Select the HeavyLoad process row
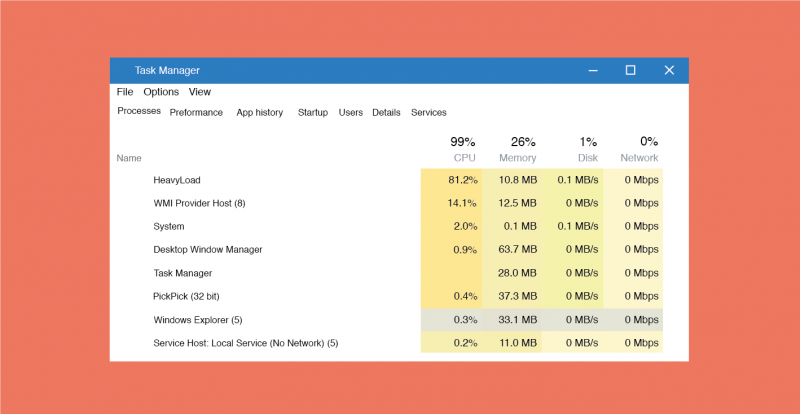800x414 pixels. [177, 180]
